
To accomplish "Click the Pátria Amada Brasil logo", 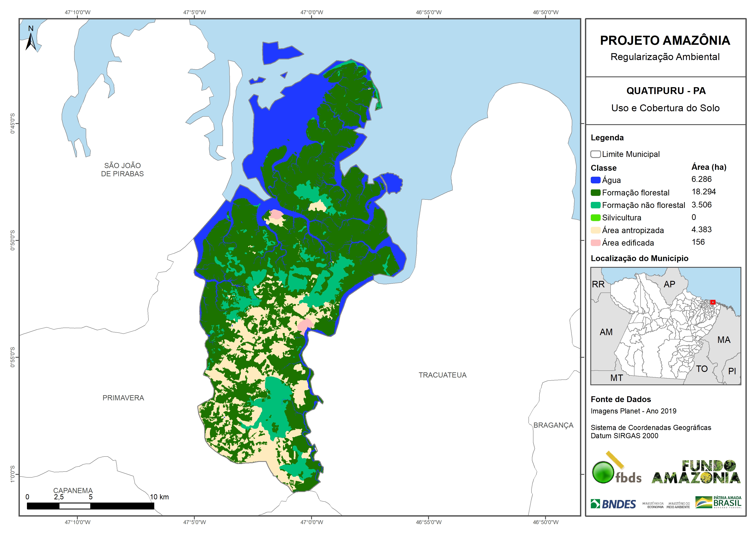I will click(719, 502).
